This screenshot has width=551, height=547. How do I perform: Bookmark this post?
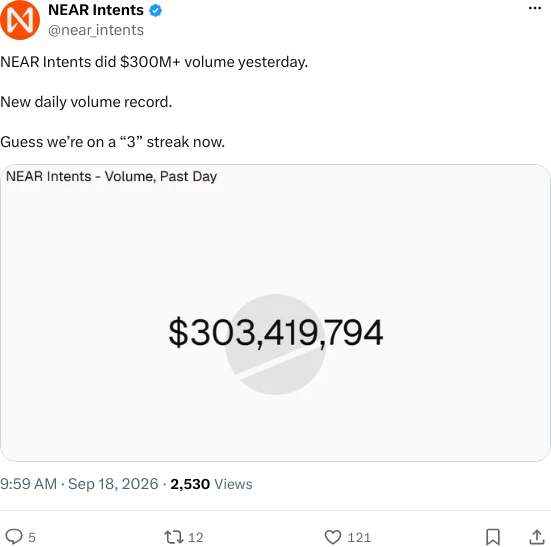point(493,537)
